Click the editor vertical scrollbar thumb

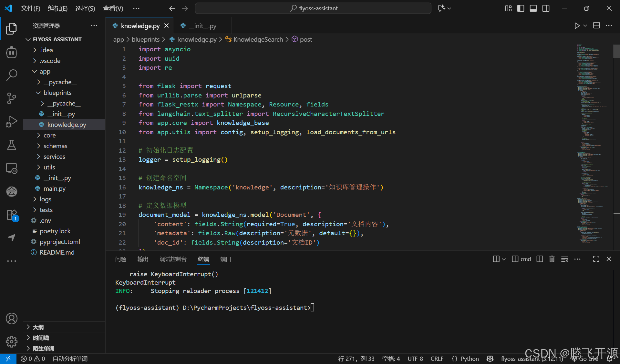(x=616, y=51)
